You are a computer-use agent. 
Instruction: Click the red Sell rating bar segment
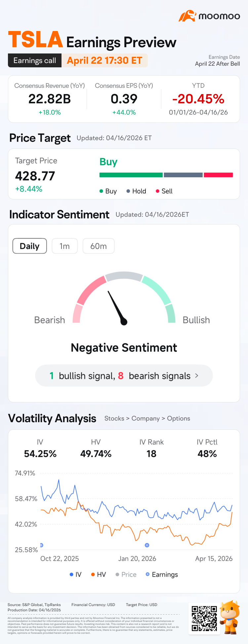(218, 175)
